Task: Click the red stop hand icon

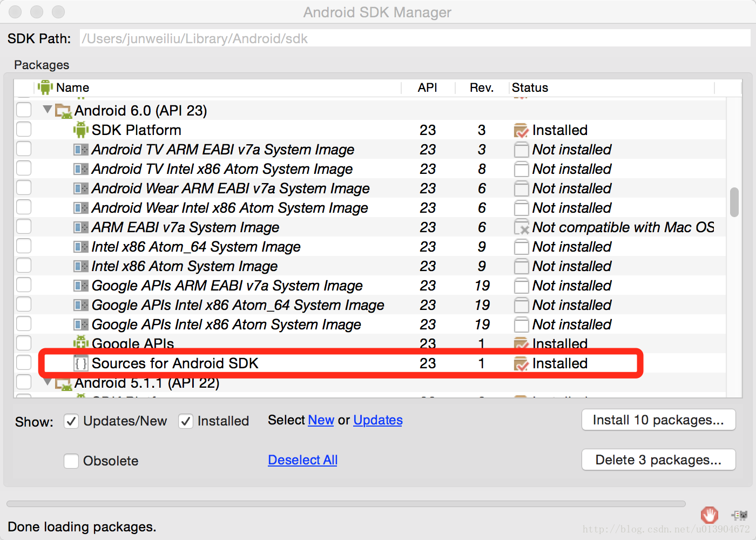Action: pos(710,515)
